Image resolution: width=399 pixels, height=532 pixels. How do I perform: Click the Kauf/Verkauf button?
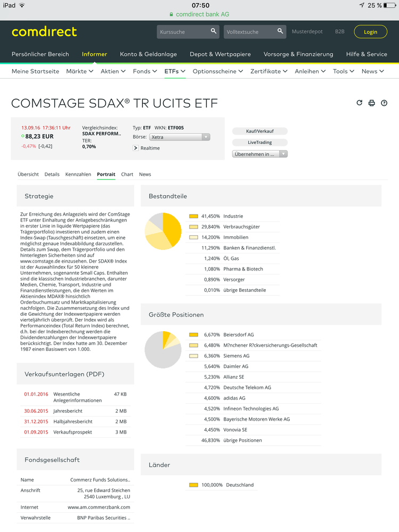coord(260,131)
